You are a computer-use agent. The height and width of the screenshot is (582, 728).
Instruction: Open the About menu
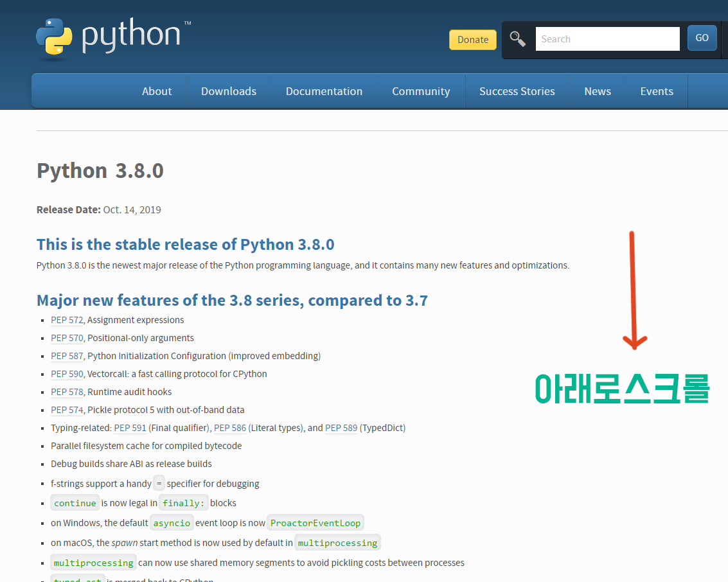(157, 91)
